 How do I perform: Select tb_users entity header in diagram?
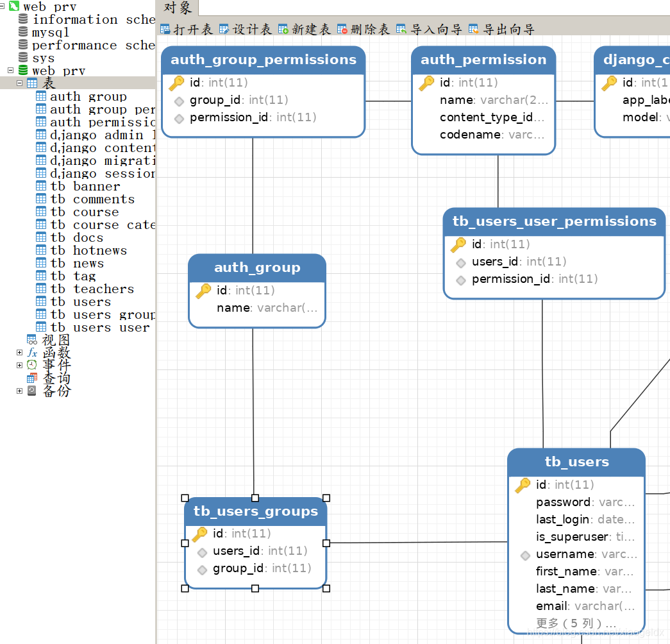[576, 462]
